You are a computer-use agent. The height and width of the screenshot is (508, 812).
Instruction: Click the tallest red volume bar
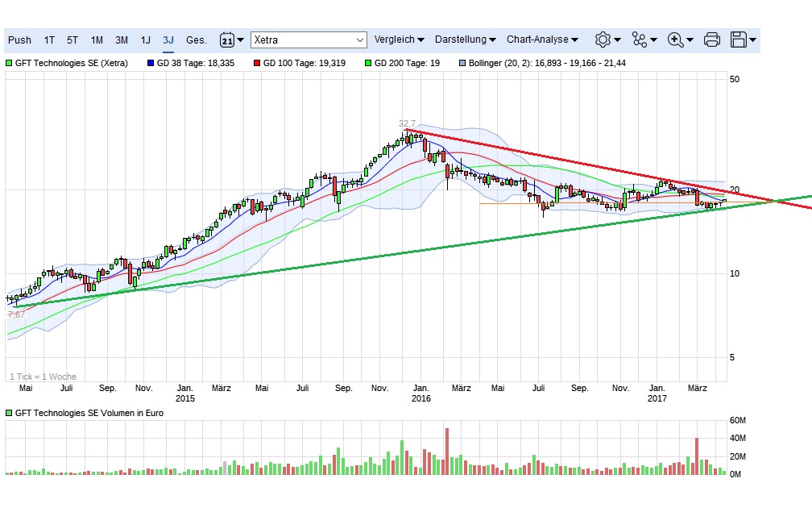point(447,452)
